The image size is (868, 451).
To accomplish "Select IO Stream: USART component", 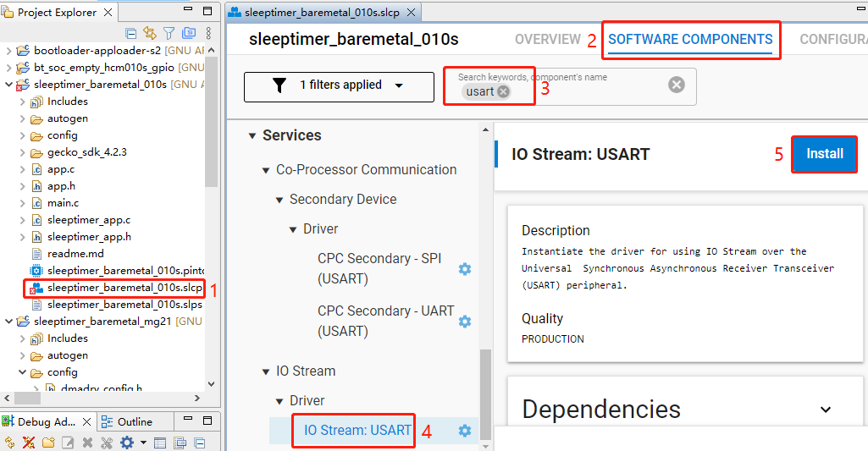I will (x=357, y=431).
